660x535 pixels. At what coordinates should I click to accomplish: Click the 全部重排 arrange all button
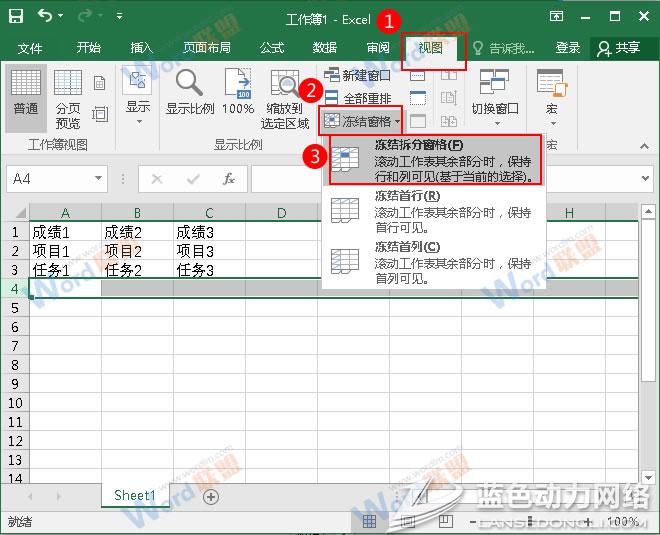(358, 98)
